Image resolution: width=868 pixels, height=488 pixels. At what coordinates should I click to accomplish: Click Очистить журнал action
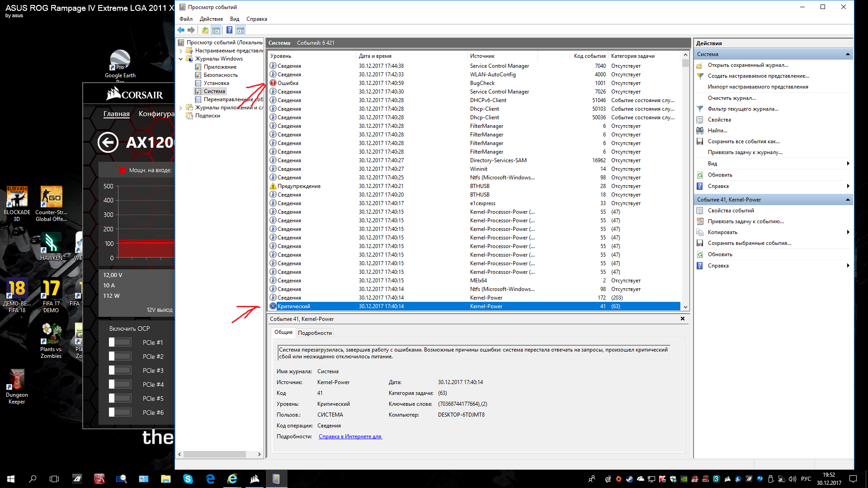(731, 98)
